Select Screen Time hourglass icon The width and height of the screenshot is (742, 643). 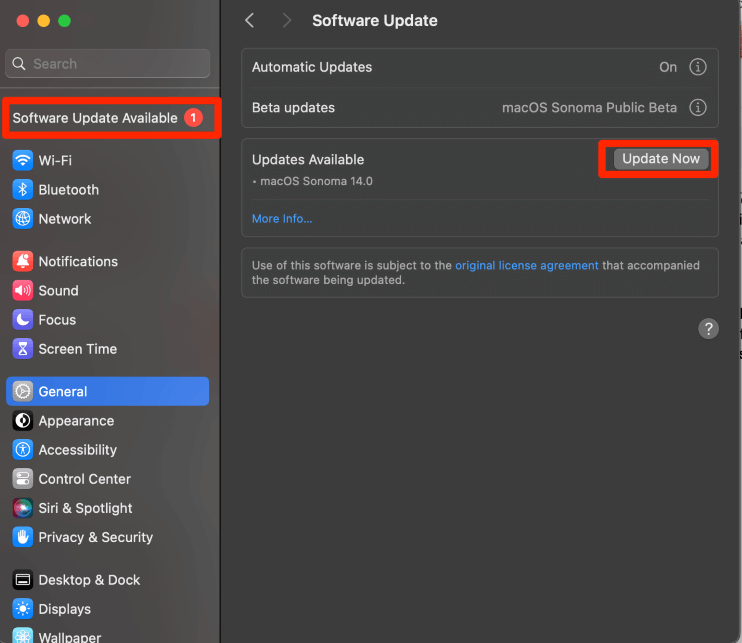(x=22, y=348)
